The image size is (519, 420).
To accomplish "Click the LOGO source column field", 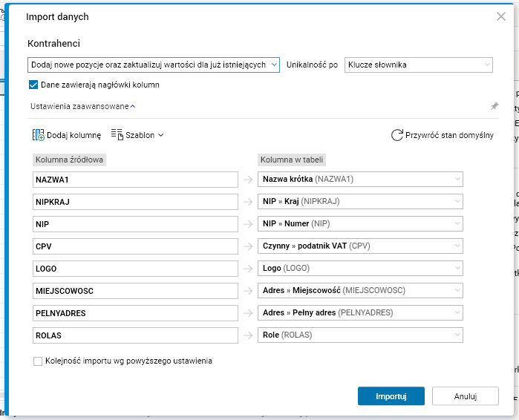I will click(x=136, y=269).
